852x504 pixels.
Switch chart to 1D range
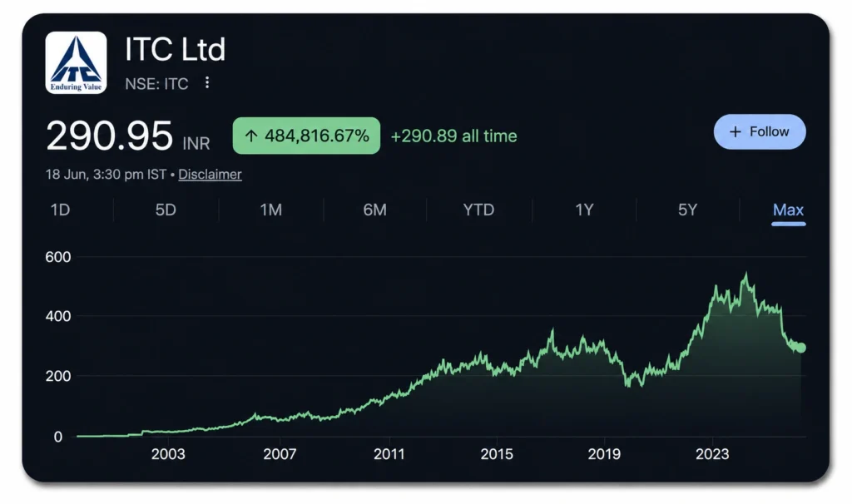pyautogui.click(x=60, y=210)
